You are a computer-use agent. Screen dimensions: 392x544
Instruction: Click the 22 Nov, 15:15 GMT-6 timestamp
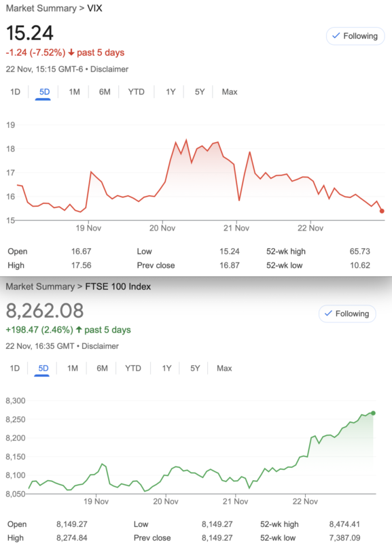point(44,69)
